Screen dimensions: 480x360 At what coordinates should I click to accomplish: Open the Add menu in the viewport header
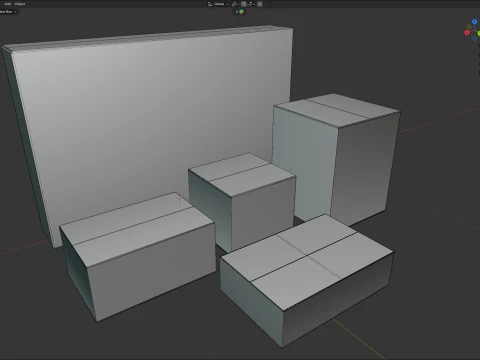tap(7, 4)
